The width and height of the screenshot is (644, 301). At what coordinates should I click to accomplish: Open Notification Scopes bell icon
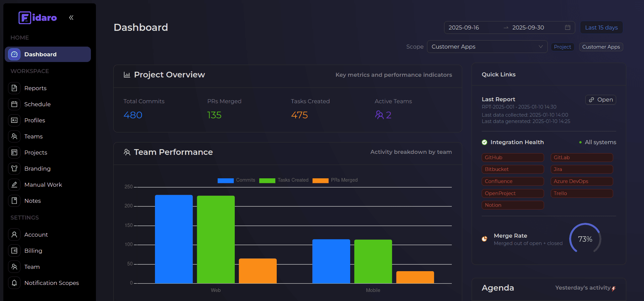click(x=14, y=283)
